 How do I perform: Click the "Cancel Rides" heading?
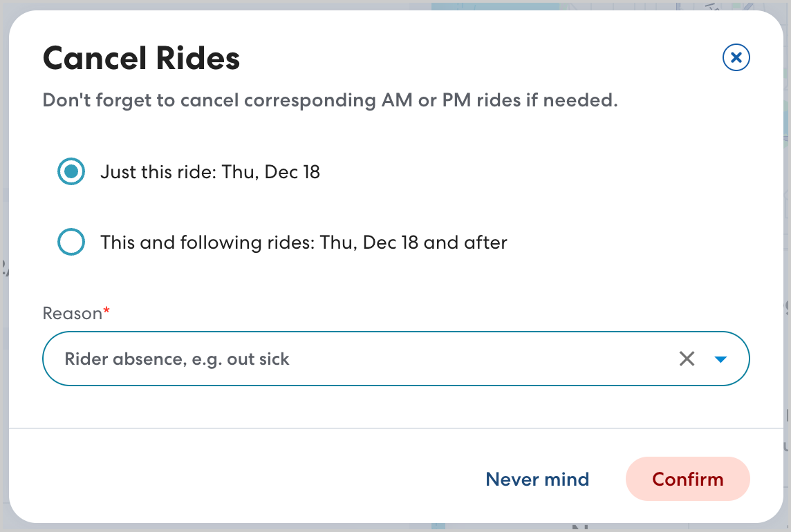tap(142, 58)
